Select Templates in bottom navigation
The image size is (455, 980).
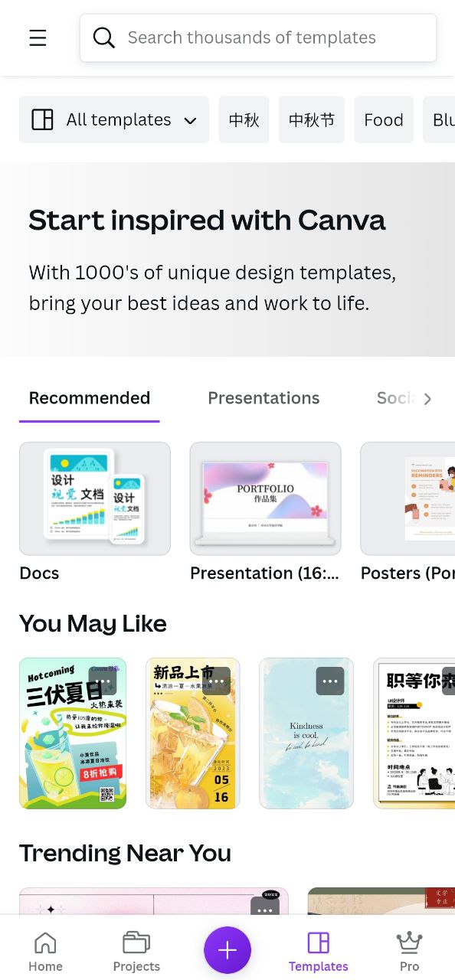(318, 952)
